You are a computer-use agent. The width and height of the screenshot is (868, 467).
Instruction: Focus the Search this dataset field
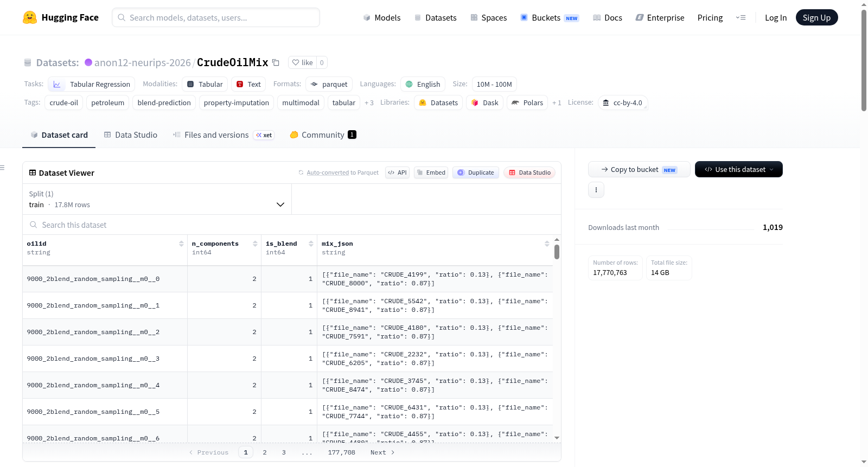(x=292, y=225)
